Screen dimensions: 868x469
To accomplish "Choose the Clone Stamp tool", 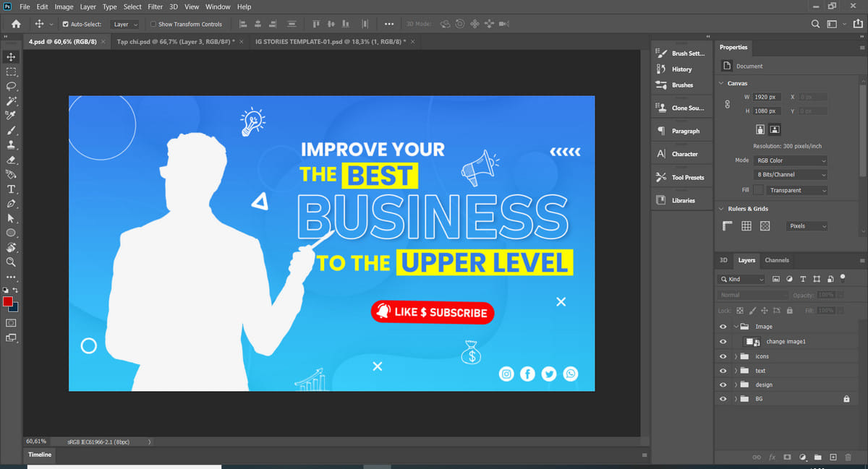I will click(11, 145).
